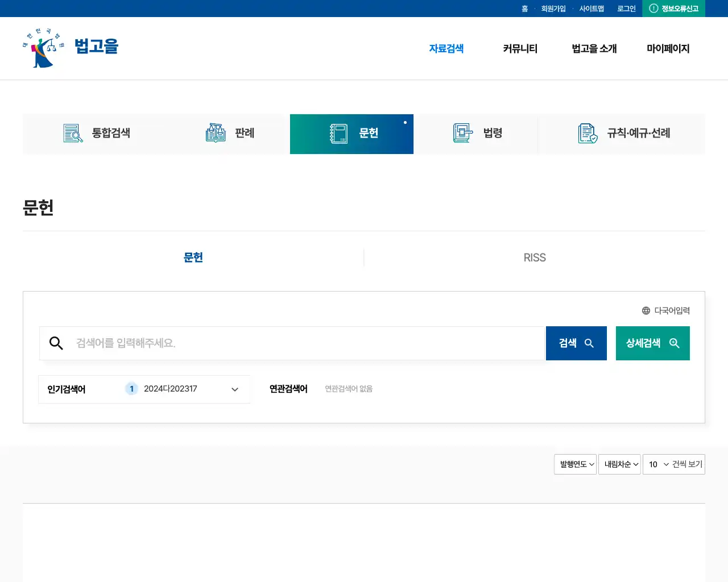Open the 자료검색 menu
The height and width of the screenshot is (582, 728).
coord(446,49)
